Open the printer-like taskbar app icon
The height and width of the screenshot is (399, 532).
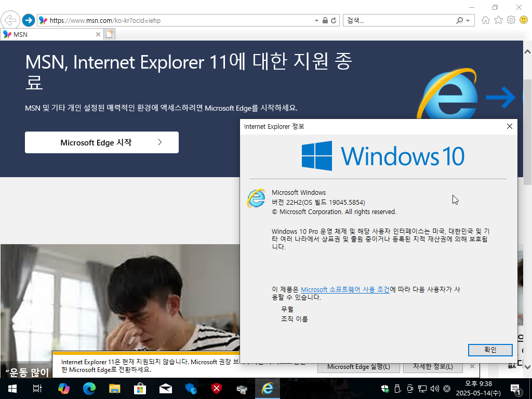pos(242,389)
